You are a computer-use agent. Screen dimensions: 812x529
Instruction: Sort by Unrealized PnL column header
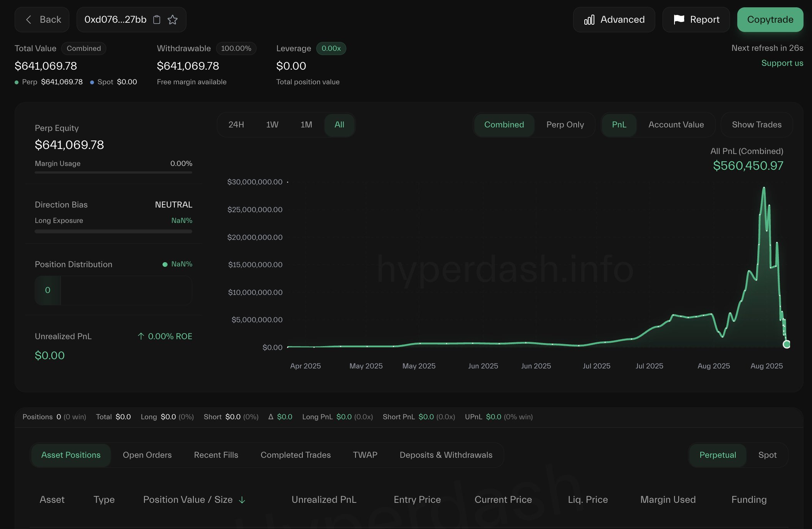pos(324,500)
